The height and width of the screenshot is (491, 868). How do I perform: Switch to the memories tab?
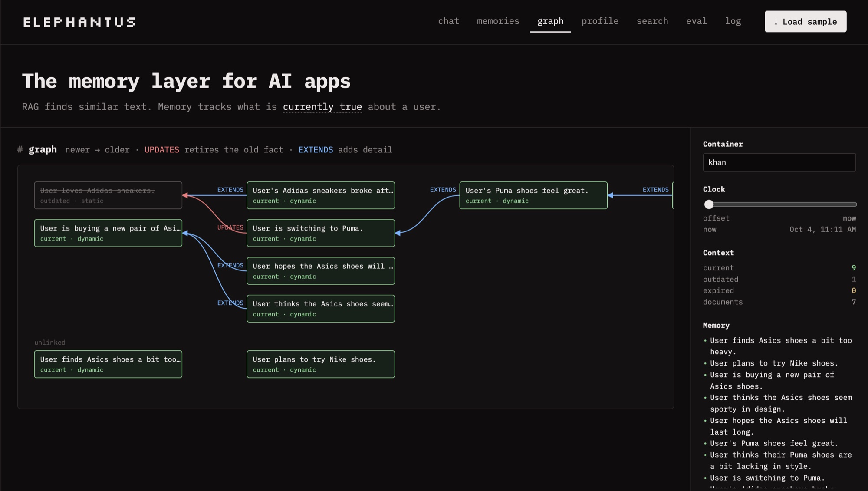click(x=498, y=21)
